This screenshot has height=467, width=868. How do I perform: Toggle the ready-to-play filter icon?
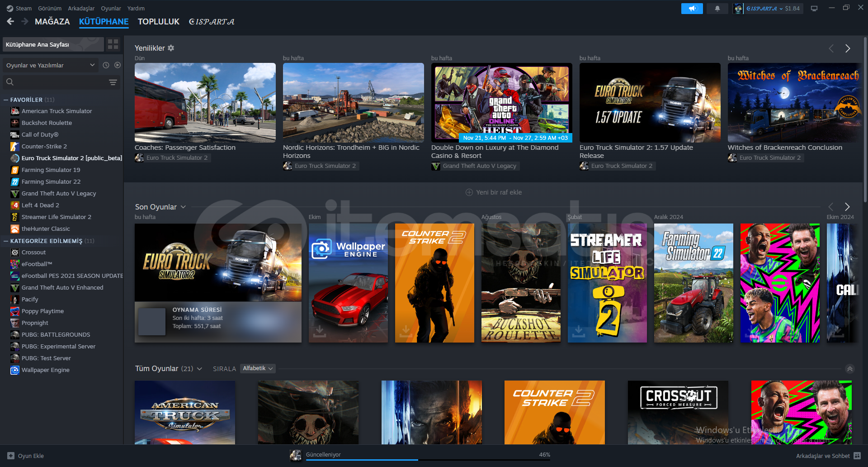(118, 65)
